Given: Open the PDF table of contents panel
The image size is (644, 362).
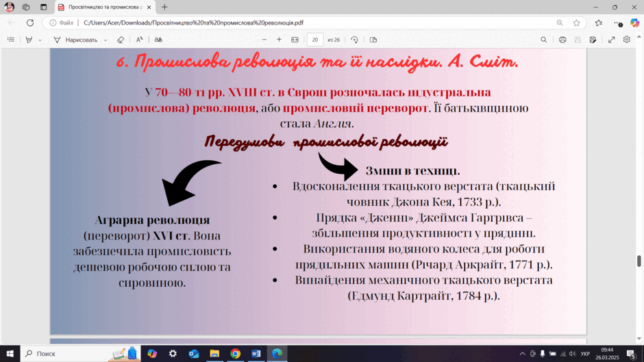Looking at the screenshot, I should click(x=11, y=40).
